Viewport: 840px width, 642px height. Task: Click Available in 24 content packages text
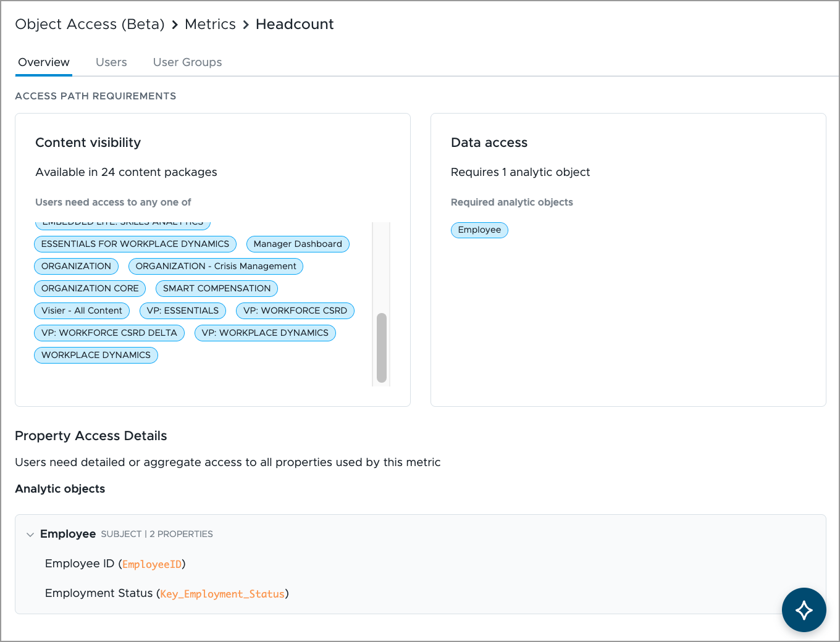point(126,172)
